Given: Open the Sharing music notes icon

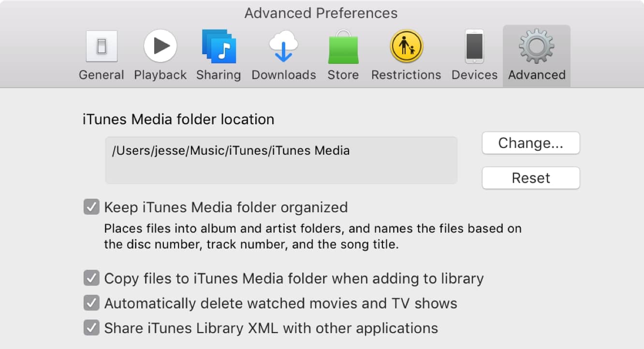Looking at the screenshot, I should tap(219, 46).
